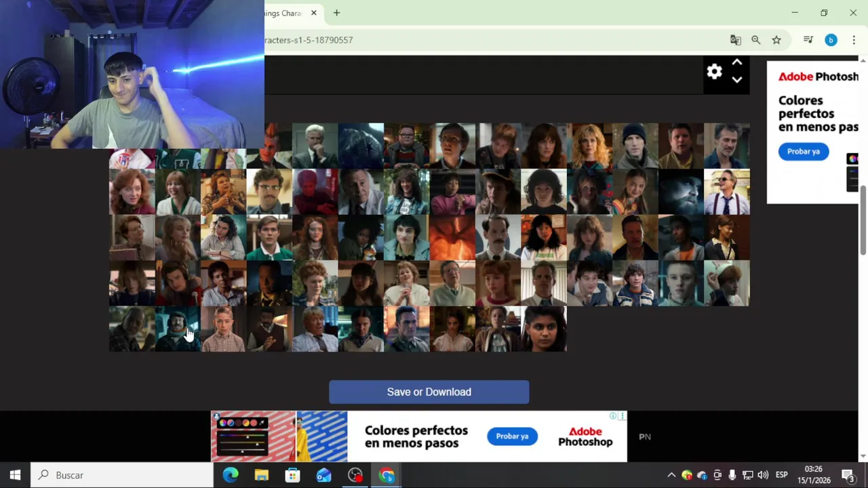868x488 pixels.
Task: Open the Chrome three-dot menu
Action: click(x=854, y=40)
